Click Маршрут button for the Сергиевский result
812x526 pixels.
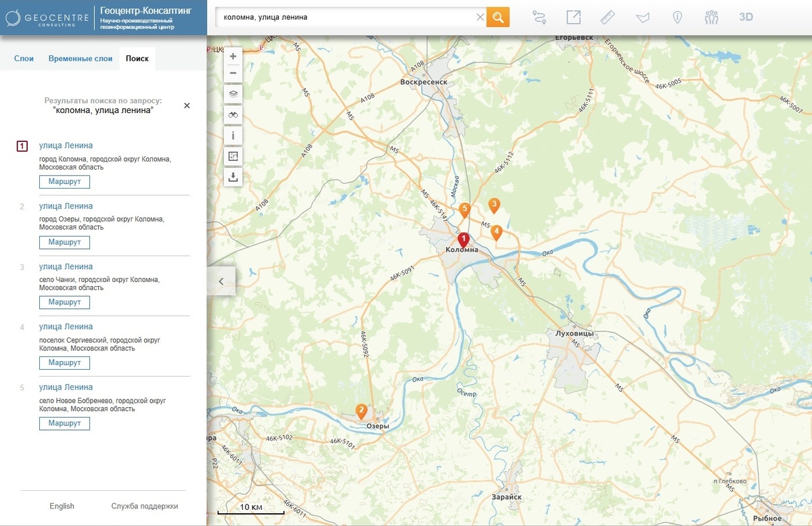(x=64, y=363)
